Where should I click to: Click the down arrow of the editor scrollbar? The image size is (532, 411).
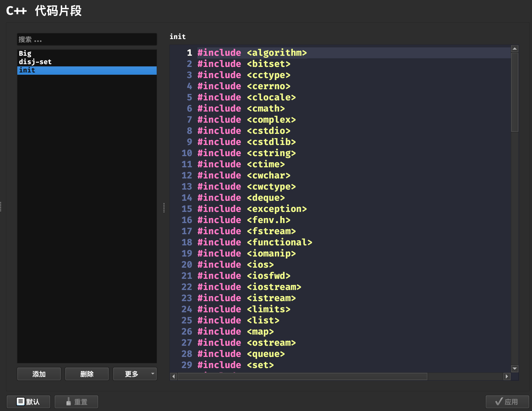point(515,368)
